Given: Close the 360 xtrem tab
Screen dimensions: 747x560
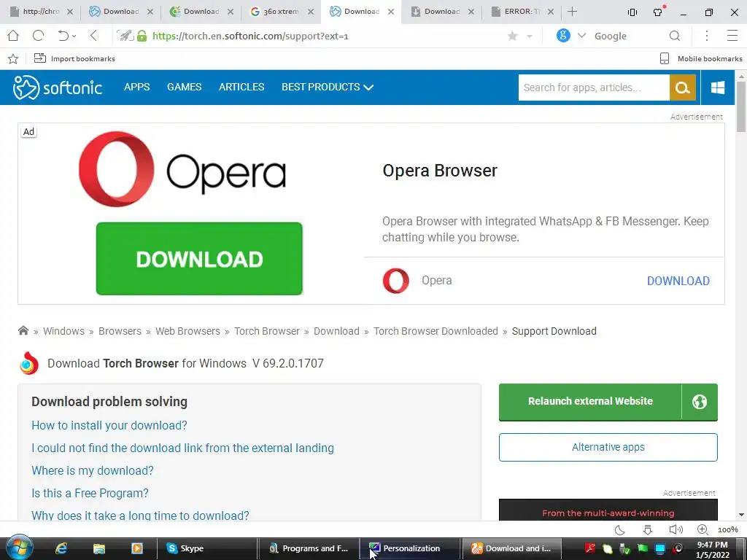Looking at the screenshot, I should point(311,12).
